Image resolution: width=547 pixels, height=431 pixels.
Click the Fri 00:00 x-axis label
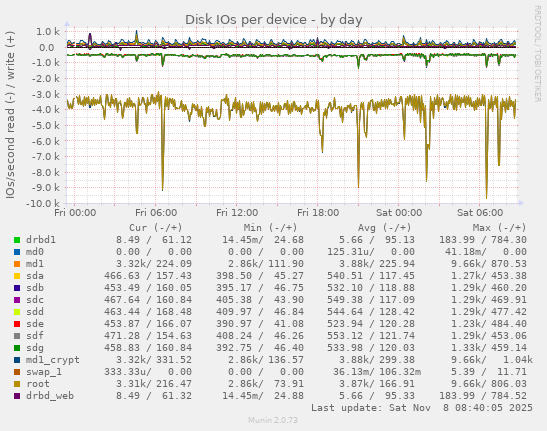(75, 213)
